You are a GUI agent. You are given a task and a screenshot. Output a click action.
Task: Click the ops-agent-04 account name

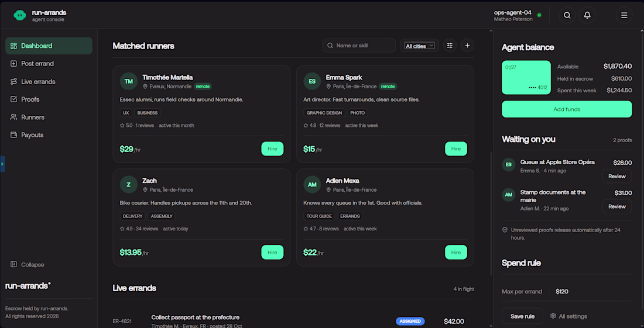coord(513,12)
